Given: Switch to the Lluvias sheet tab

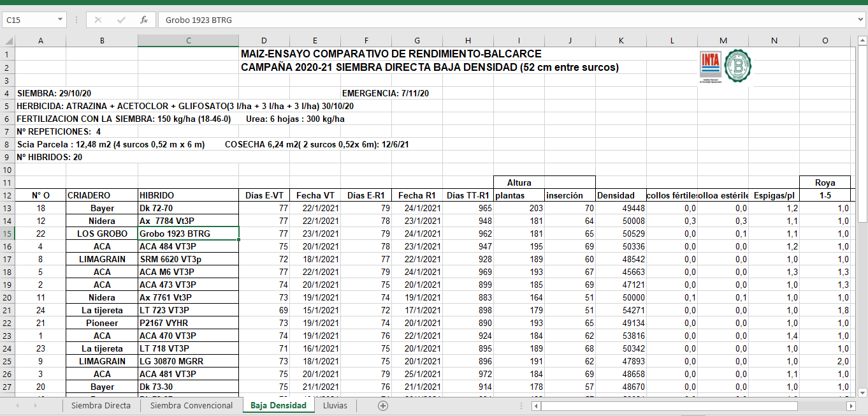Looking at the screenshot, I should click(x=335, y=406).
